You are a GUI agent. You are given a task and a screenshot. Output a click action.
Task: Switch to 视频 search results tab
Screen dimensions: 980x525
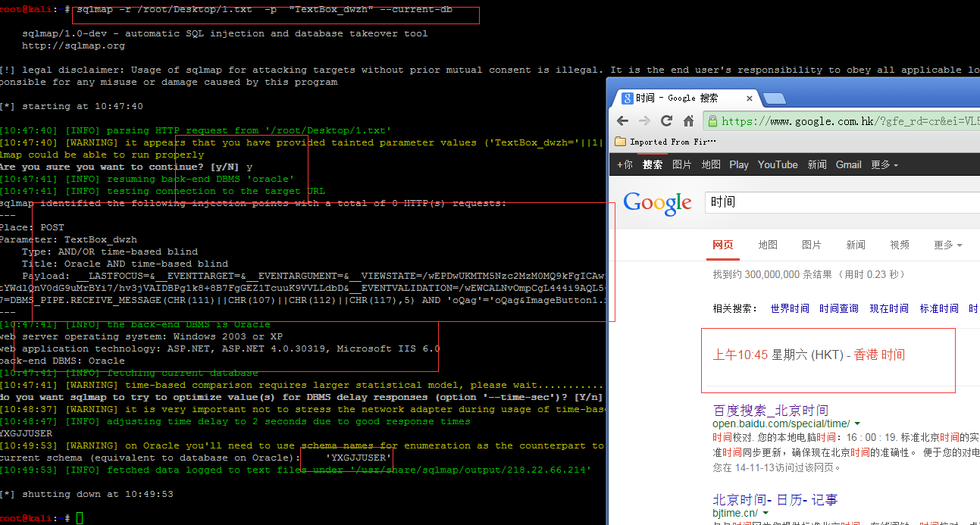[900, 245]
